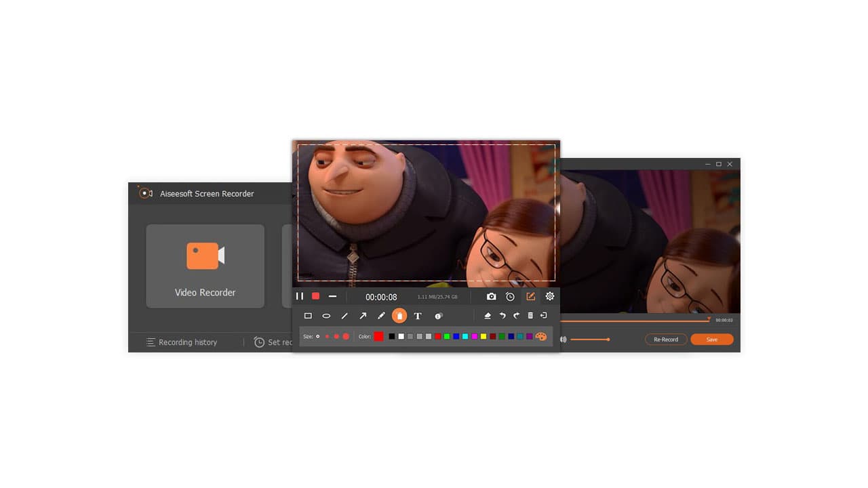The height and width of the screenshot is (488, 868).
Task: Delete annotations using the trash icon
Action: (x=531, y=315)
